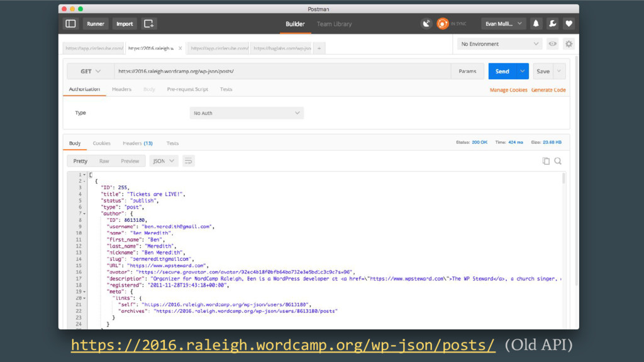Open the Save options arrow
This screenshot has width=644, height=362.
click(x=559, y=72)
